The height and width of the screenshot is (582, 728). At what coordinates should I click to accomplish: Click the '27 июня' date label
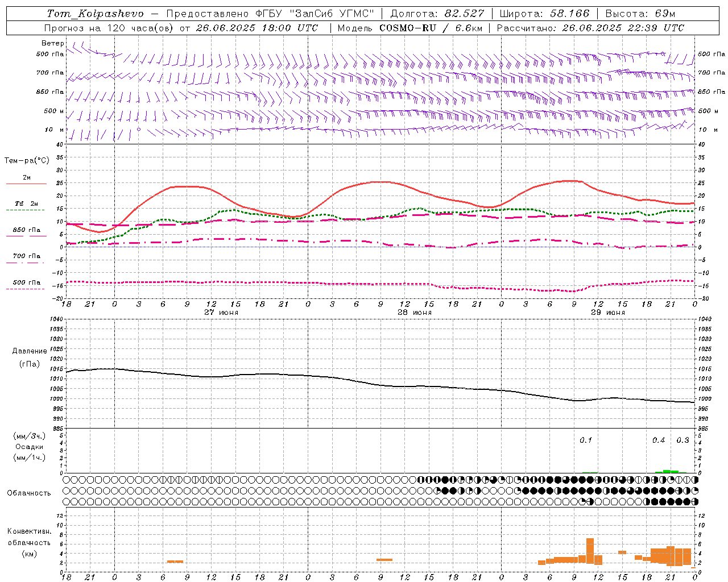tap(221, 313)
